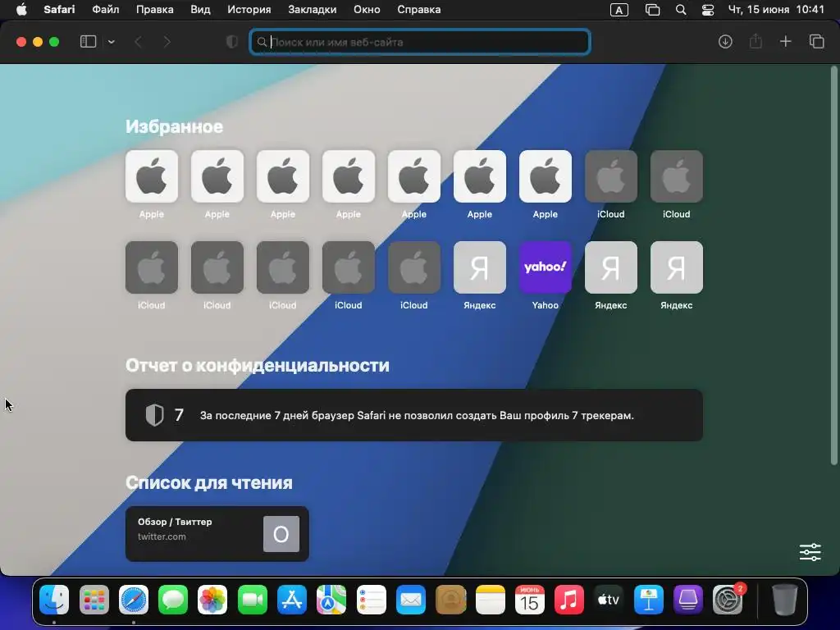
Task: Open Messages from the Dock
Action: (173, 600)
